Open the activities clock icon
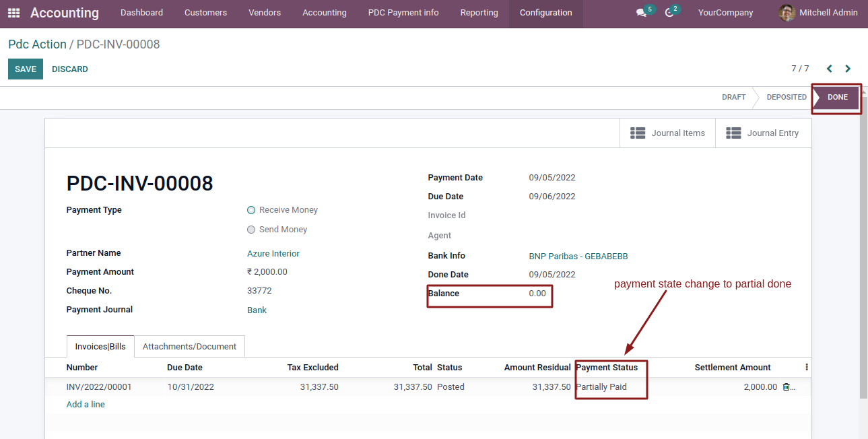 point(669,13)
